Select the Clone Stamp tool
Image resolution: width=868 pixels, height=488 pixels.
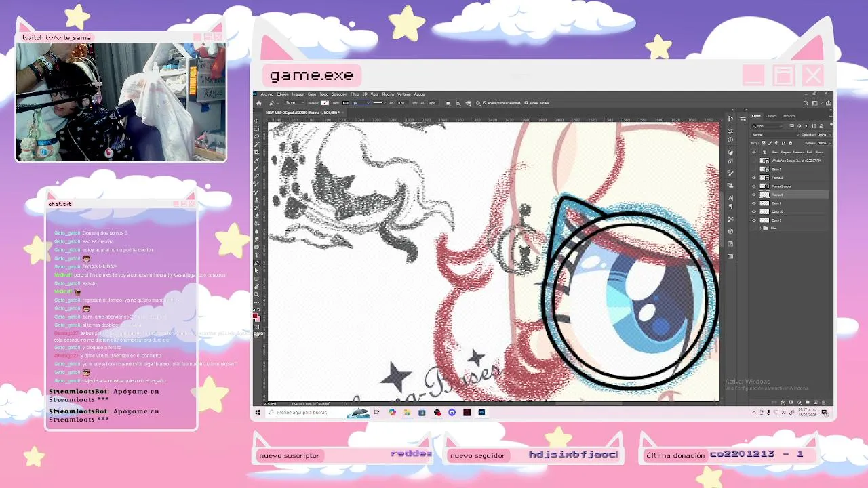click(256, 200)
